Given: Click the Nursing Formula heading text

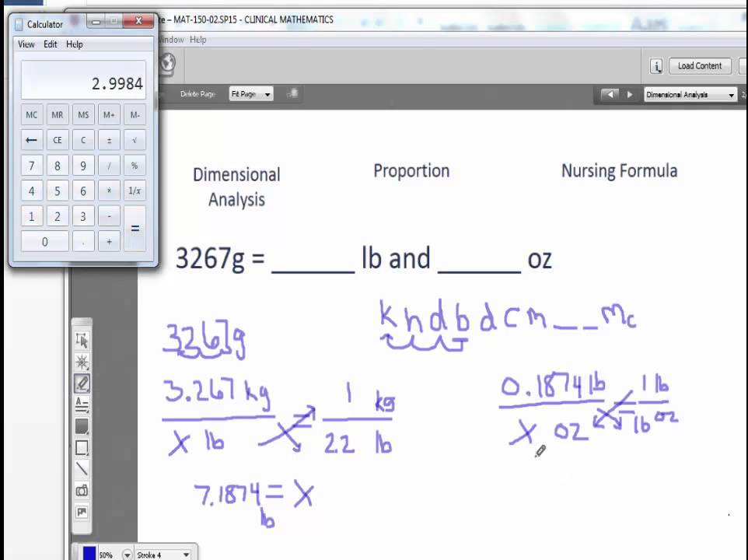Looking at the screenshot, I should click(619, 171).
